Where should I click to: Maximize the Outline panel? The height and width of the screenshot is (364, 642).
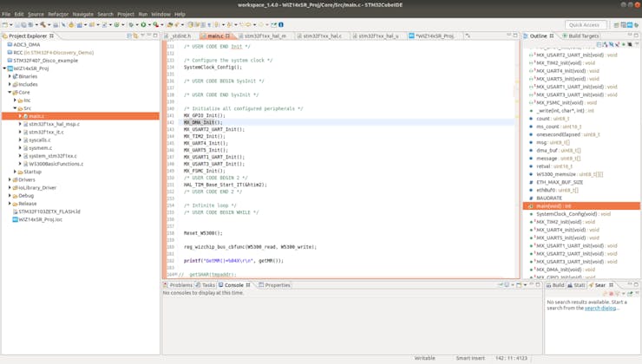pyautogui.click(x=636, y=36)
